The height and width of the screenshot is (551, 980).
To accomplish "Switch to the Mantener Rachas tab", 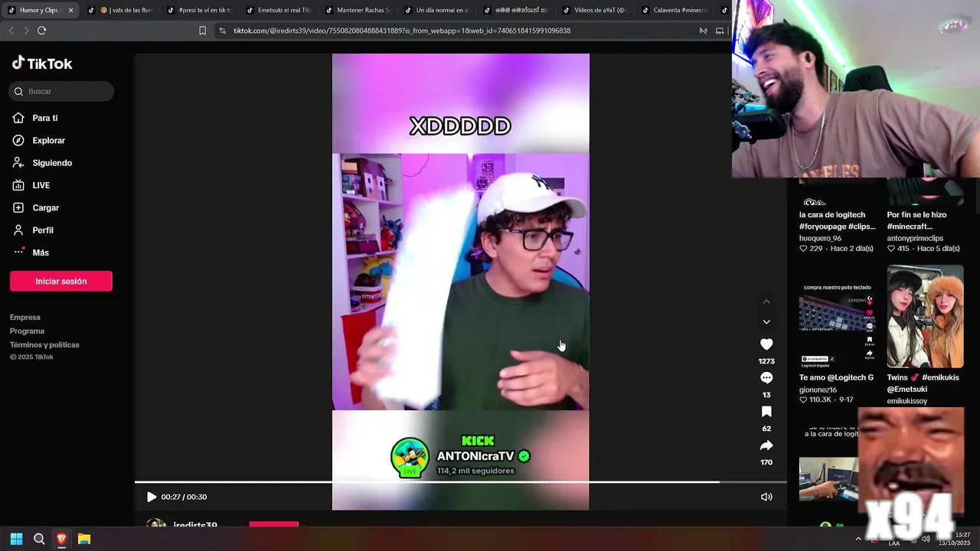I will (x=358, y=10).
